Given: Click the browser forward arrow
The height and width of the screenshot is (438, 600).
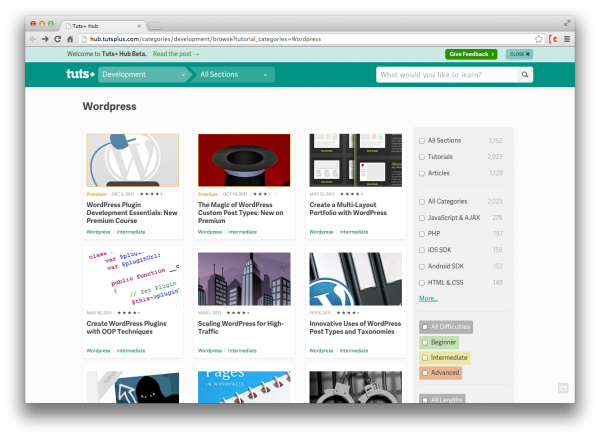Looking at the screenshot, I should pos(45,39).
